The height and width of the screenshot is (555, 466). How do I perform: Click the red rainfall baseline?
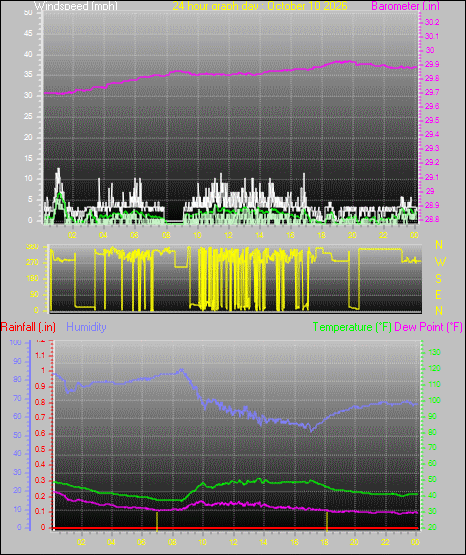(x=236, y=528)
